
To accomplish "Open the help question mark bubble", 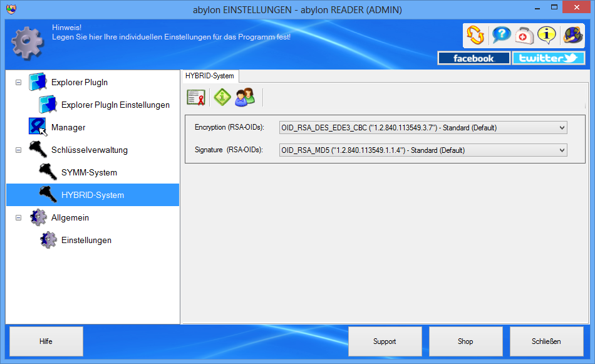I will [501, 35].
